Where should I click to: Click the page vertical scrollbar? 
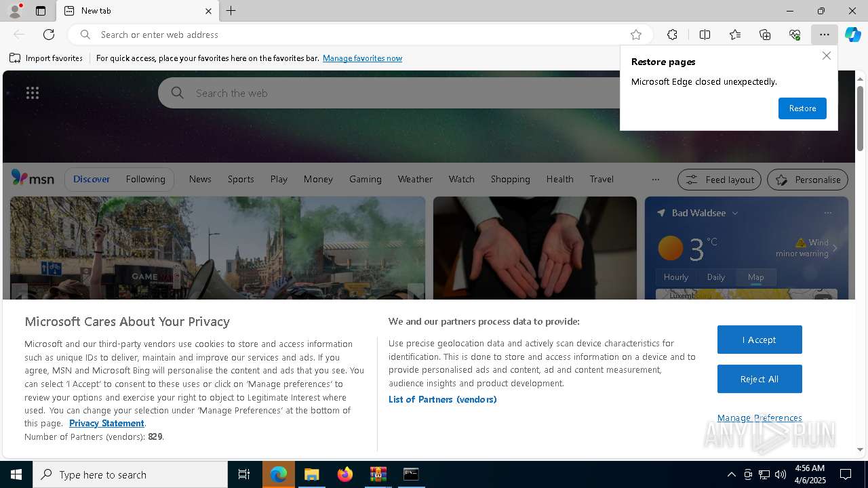(x=860, y=118)
